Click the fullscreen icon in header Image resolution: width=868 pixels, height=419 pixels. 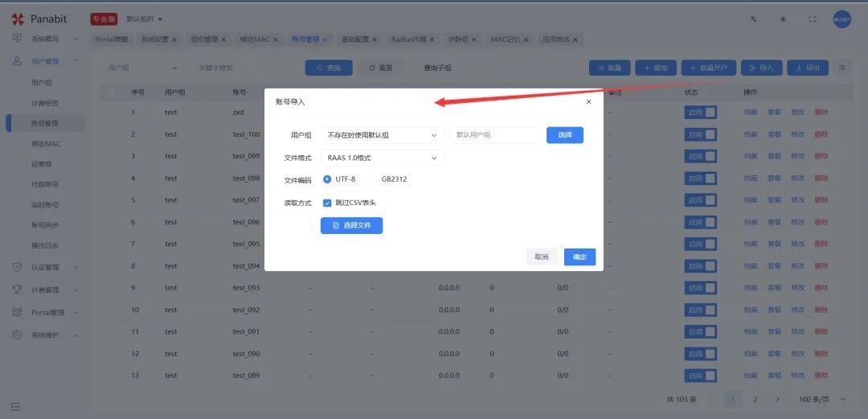pyautogui.click(x=812, y=18)
